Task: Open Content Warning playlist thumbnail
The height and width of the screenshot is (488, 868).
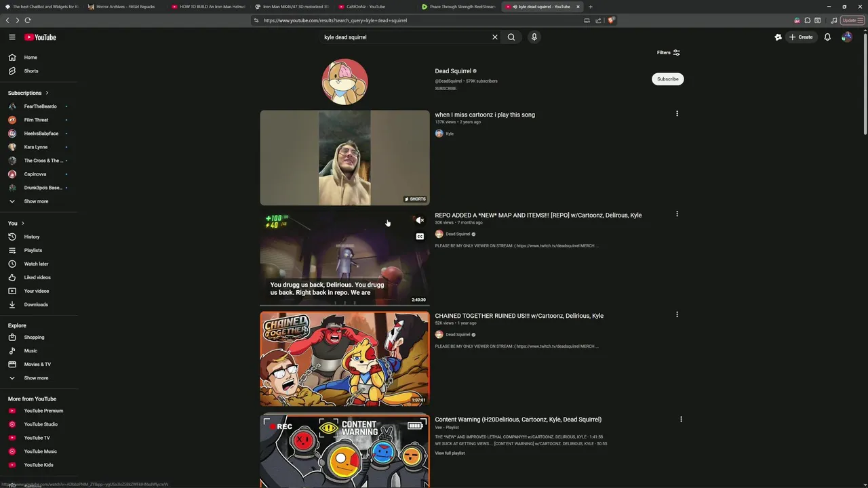Action: coord(344,451)
